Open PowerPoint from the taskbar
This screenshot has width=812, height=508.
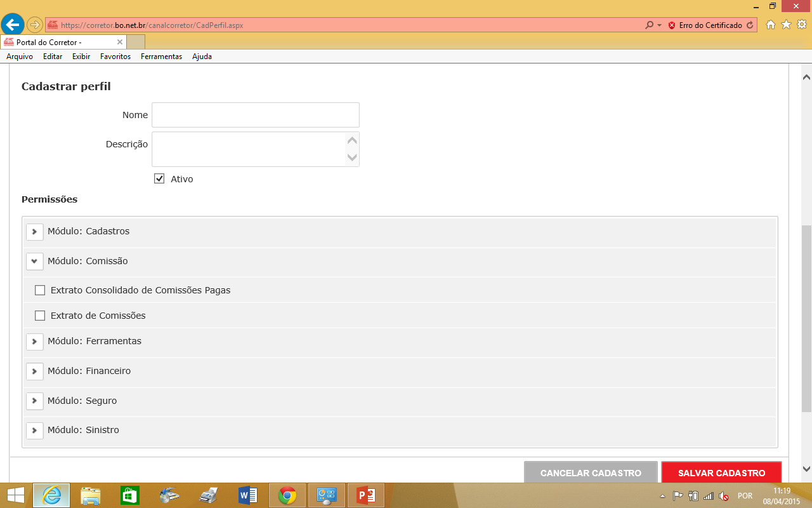click(366, 495)
